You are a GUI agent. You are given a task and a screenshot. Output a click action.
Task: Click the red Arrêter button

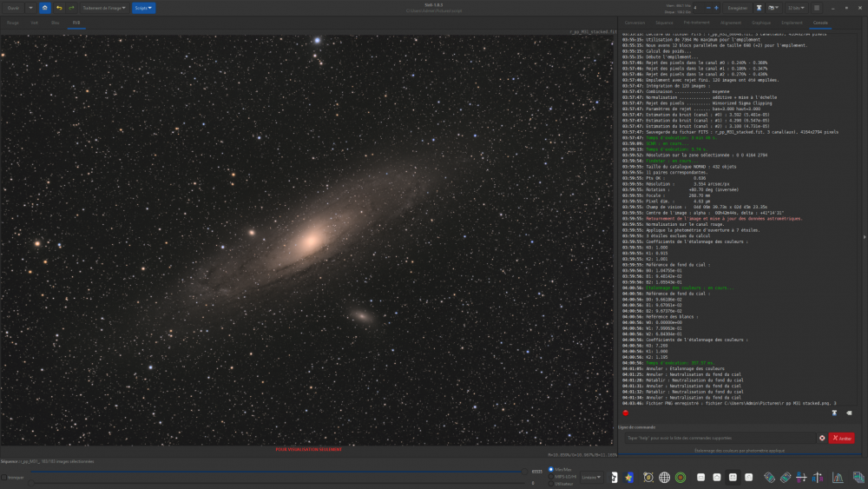(x=842, y=438)
